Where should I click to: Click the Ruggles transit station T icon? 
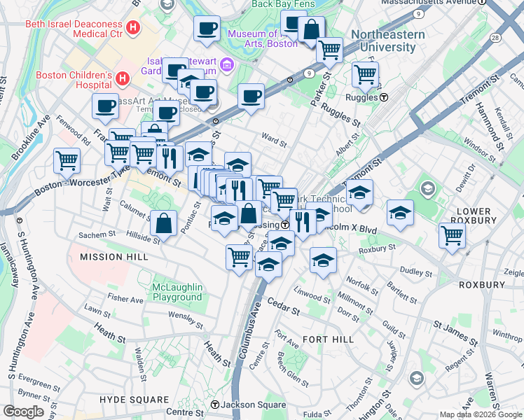pos(384,97)
